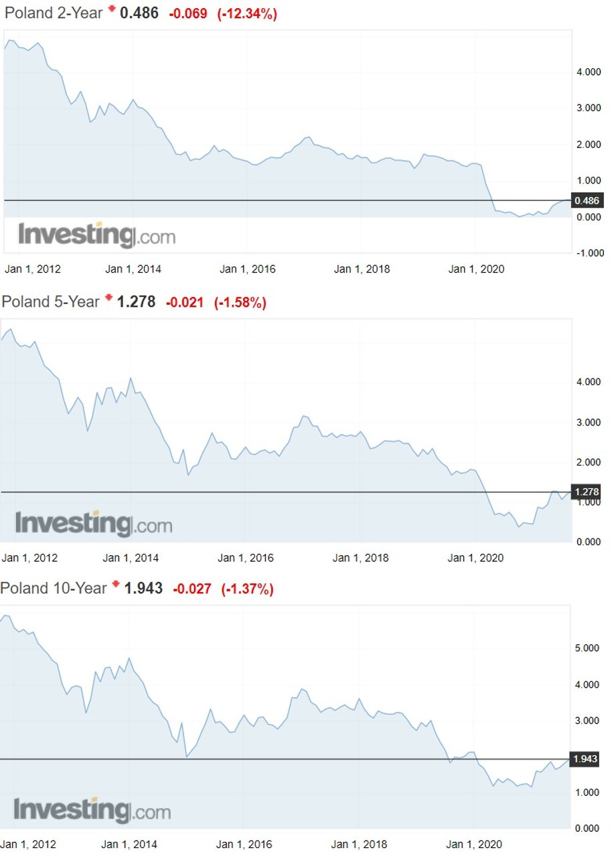The height and width of the screenshot is (854, 616).
Task: Click Jan 1, 2020 label on 10-Year chart
Action: (473, 844)
